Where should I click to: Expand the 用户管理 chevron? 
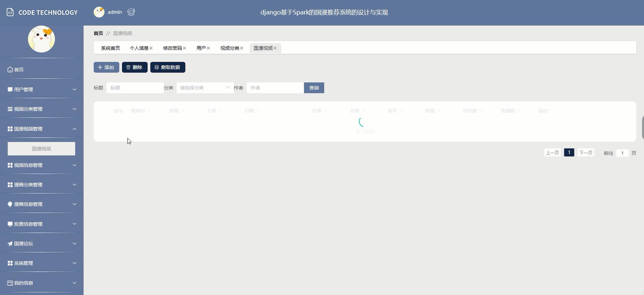click(74, 89)
